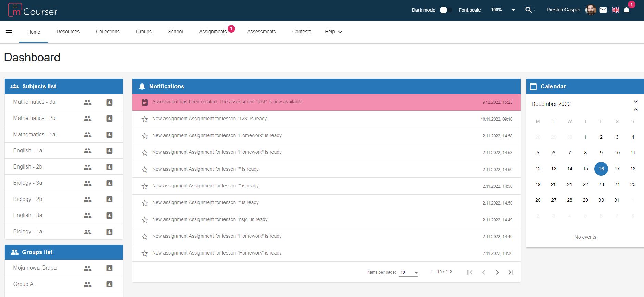The height and width of the screenshot is (297, 644).
Task: Star the Homework notification from 14:40
Action: pos(145,237)
